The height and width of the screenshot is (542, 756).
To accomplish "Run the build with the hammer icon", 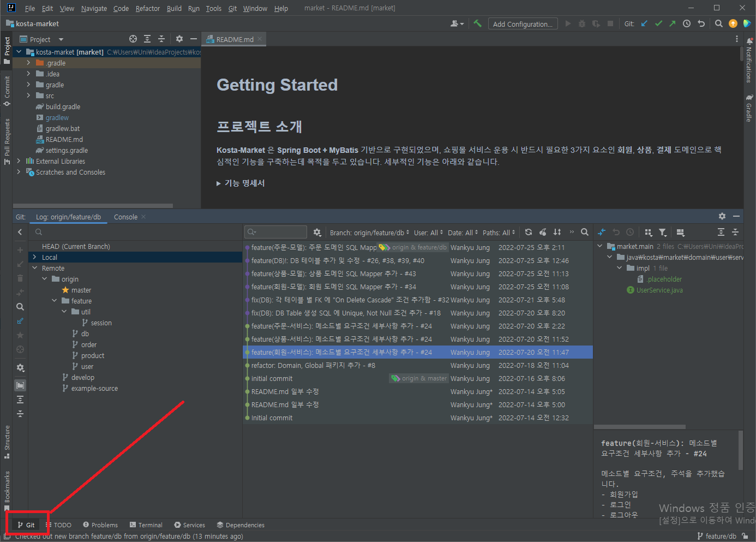I will tap(477, 23).
